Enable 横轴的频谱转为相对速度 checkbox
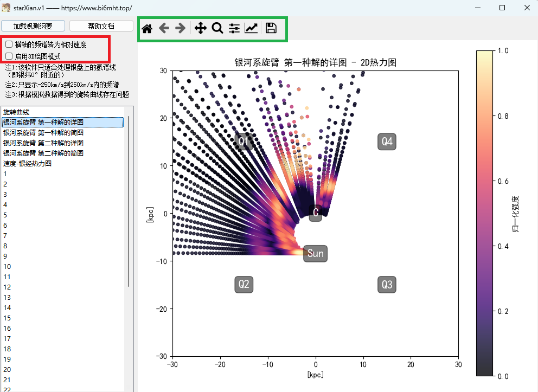Image resolution: width=538 pixels, height=392 pixels. [x=9, y=44]
